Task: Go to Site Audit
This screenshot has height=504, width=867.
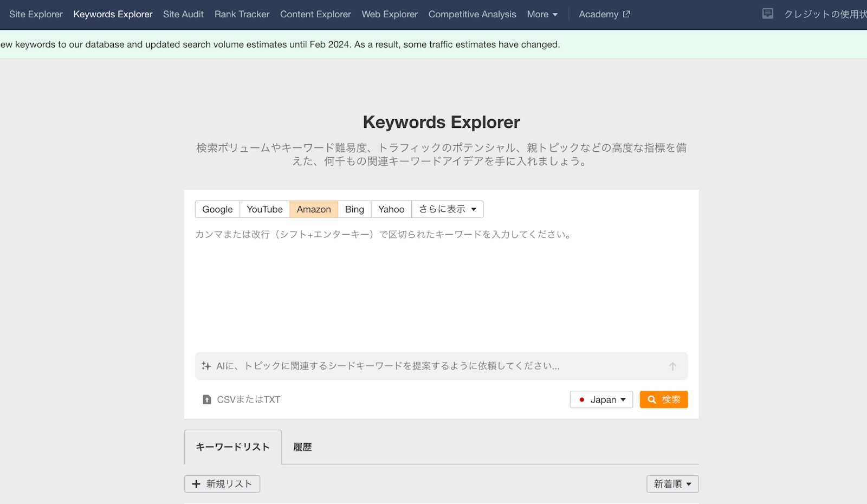Action: (x=183, y=14)
